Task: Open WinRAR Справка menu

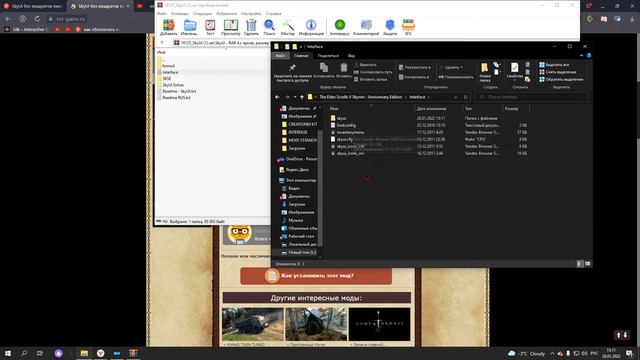Action: (x=273, y=13)
